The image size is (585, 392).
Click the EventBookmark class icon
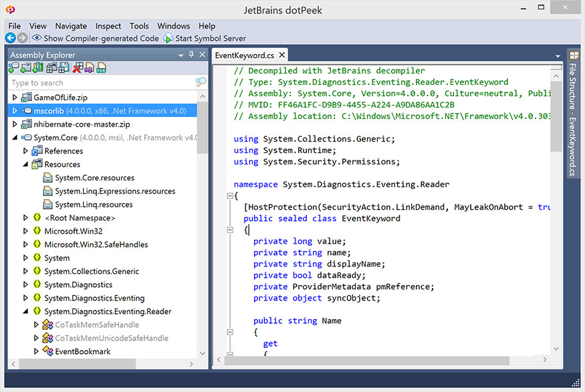47,351
